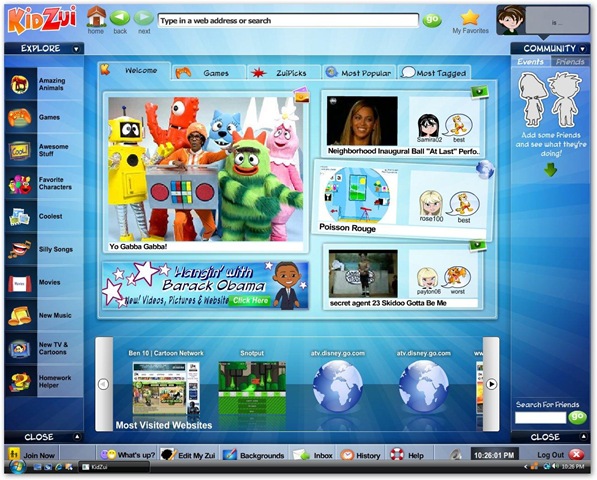Screen dimensions: 597x480
Task: Click the green back arrow
Action: pos(120,18)
